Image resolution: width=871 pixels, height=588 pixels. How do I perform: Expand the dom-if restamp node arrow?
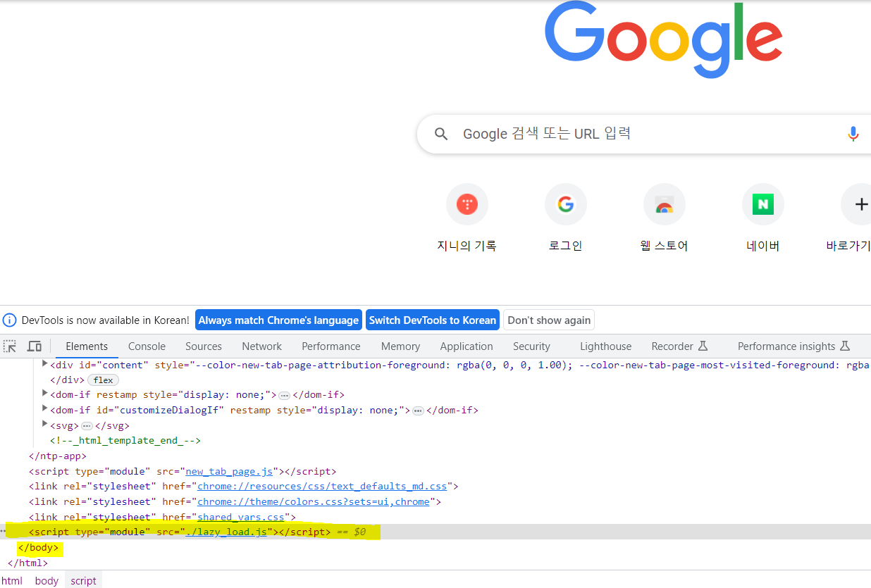45,394
